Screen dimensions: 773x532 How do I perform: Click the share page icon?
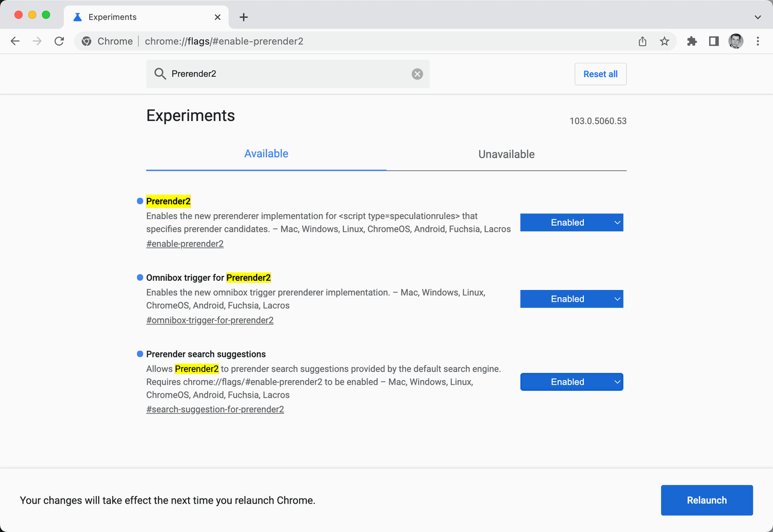(643, 41)
